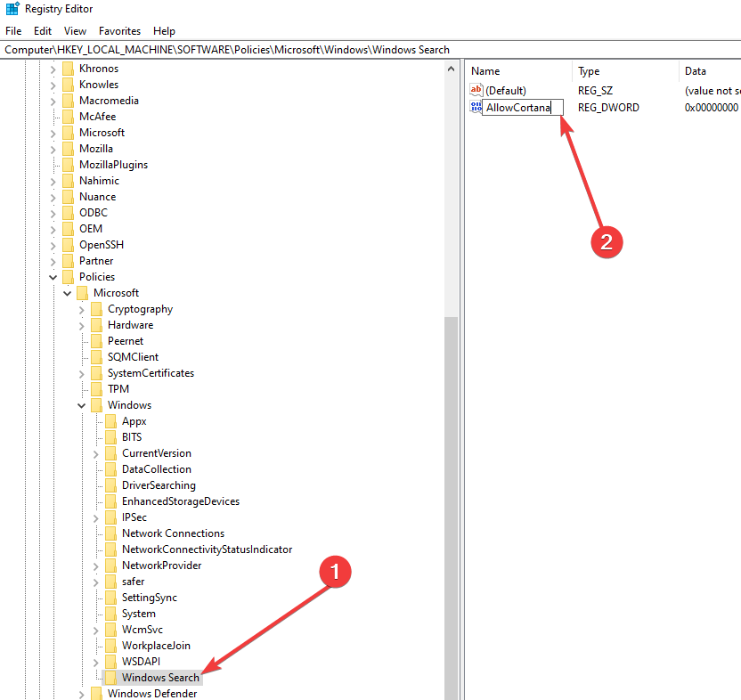Click the (Default) string value icon

(x=476, y=90)
